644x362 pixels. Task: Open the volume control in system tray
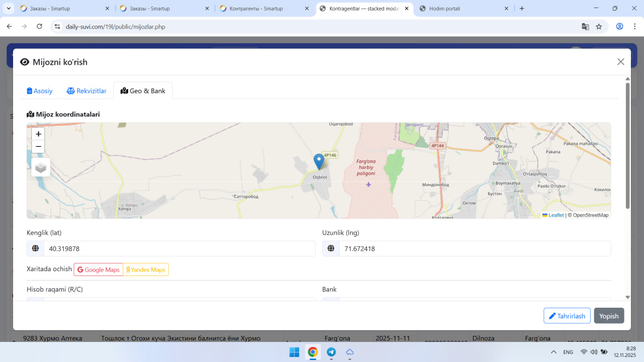[594, 352]
